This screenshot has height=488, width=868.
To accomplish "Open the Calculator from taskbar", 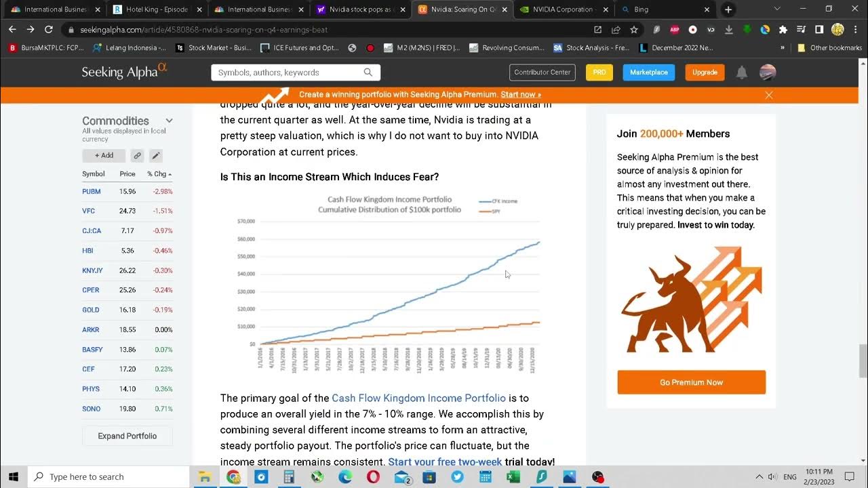I will pos(289,476).
